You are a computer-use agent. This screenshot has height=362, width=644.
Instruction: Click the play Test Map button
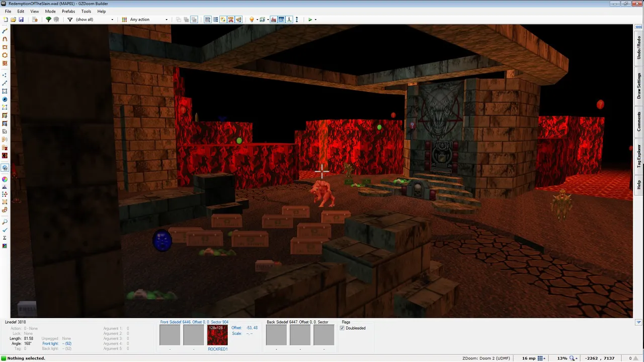tap(310, 20)
